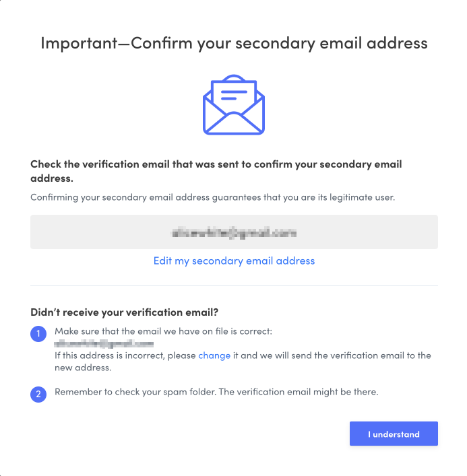Screen dimensions: 467x476
Task: Click the 'If this address is incorrect' sentence
Action: (x=125, y=355)
